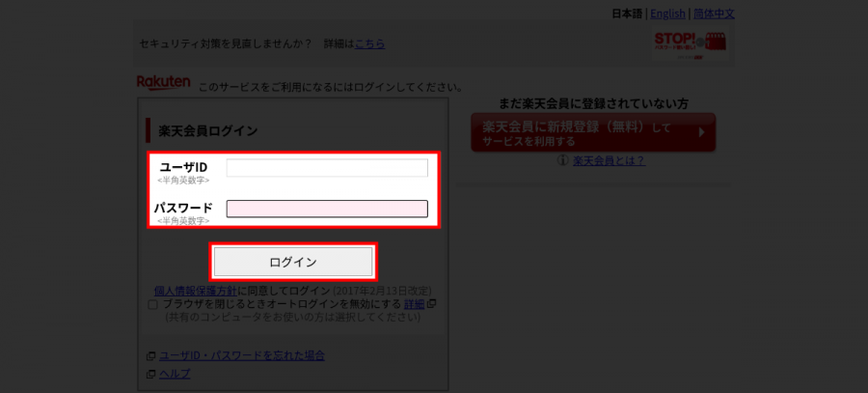
Task: Select the 日本語 language option
Action: 627,14
